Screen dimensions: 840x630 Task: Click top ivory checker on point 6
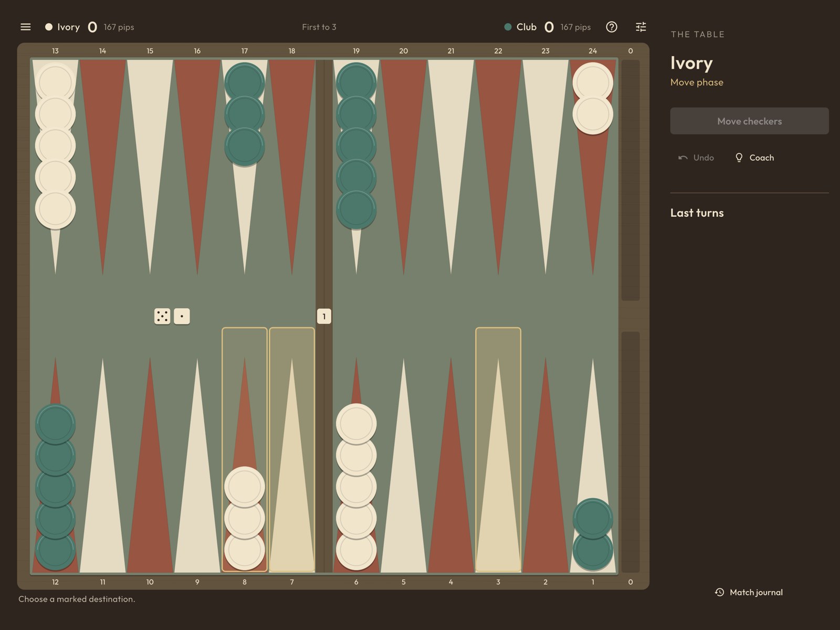click(356, 423)
